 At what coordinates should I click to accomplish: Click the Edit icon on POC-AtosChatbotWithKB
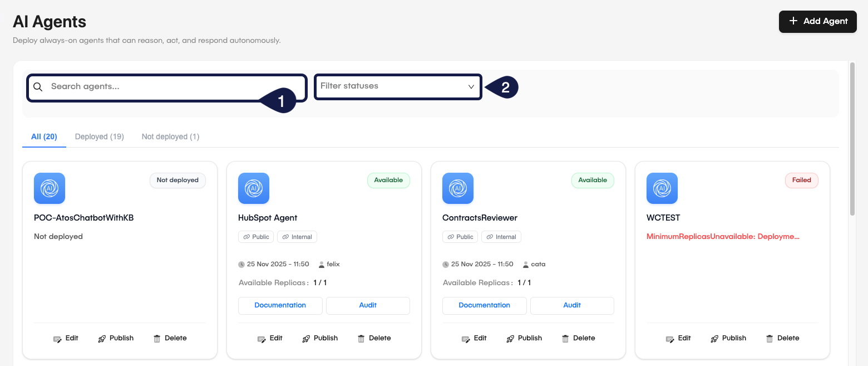[57, 338]
